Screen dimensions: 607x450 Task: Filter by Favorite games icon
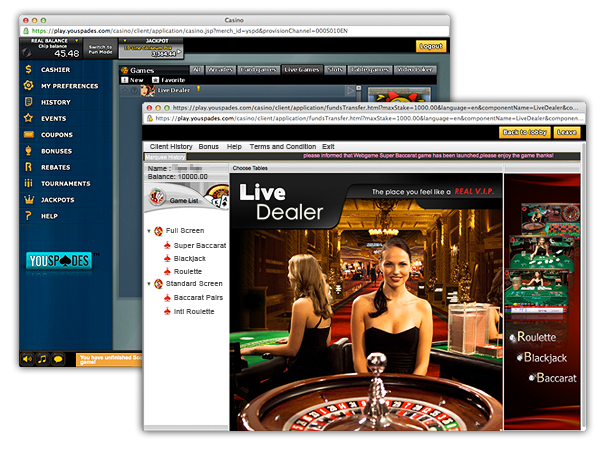point(156,80)
